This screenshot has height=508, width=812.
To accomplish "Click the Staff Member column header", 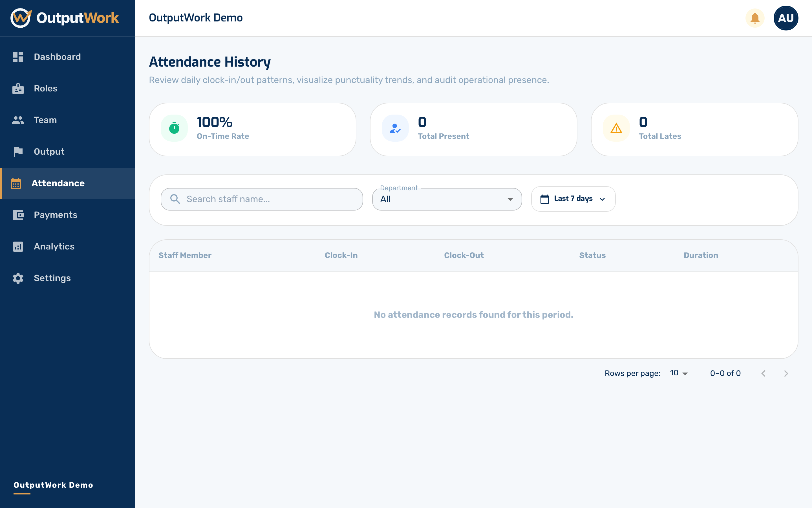I will click(185, 255).
